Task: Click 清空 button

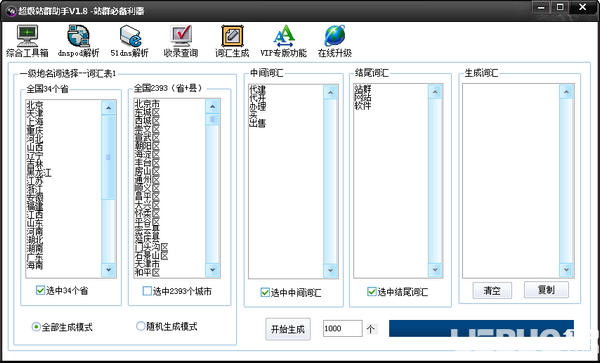Action: pos(492,290)
